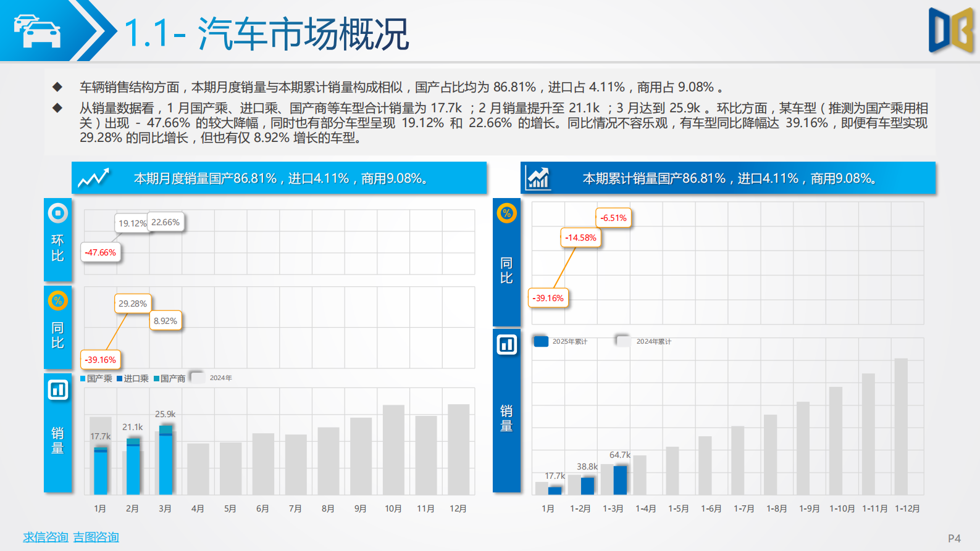Click the 2024年 legend swatch in monthly chart
980x551 pixels.
(198, 377)
